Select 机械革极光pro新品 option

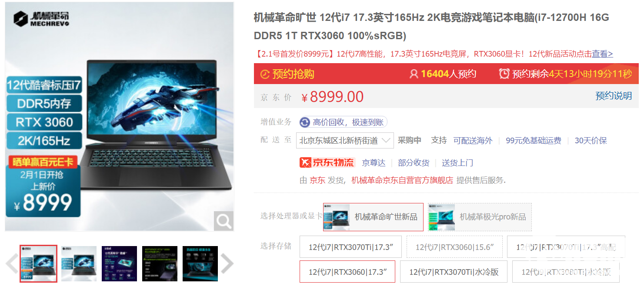click(480, 217)
